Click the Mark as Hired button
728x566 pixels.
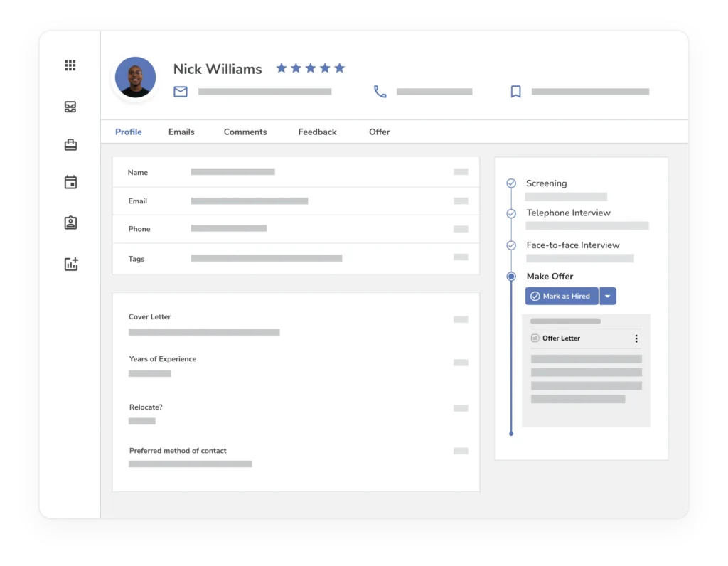point(562,297)
